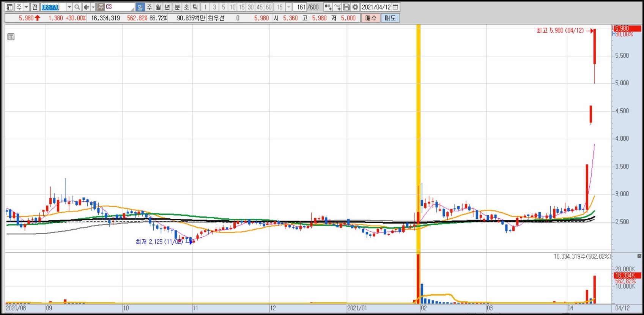This screenshot has width=644, height=315.
Task: Click the 2021/01 date axis label
Action: (x=357, y=308)
